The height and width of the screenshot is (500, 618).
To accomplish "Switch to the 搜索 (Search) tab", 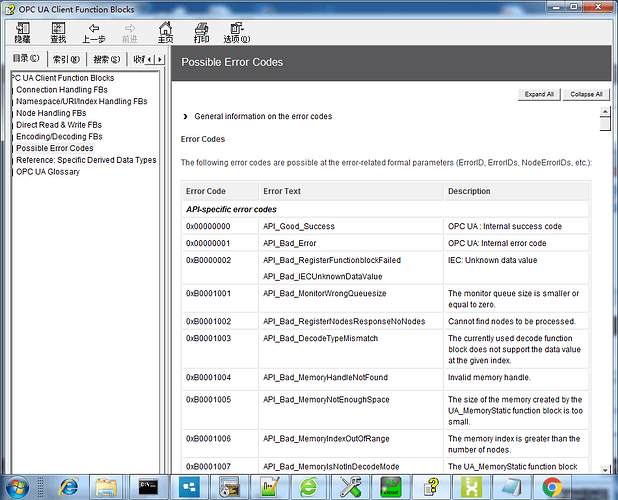I will click(x=106, y=59).
